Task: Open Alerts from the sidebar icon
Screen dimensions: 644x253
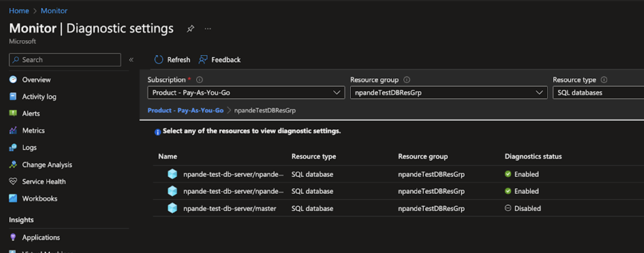Action: (13, 113)
